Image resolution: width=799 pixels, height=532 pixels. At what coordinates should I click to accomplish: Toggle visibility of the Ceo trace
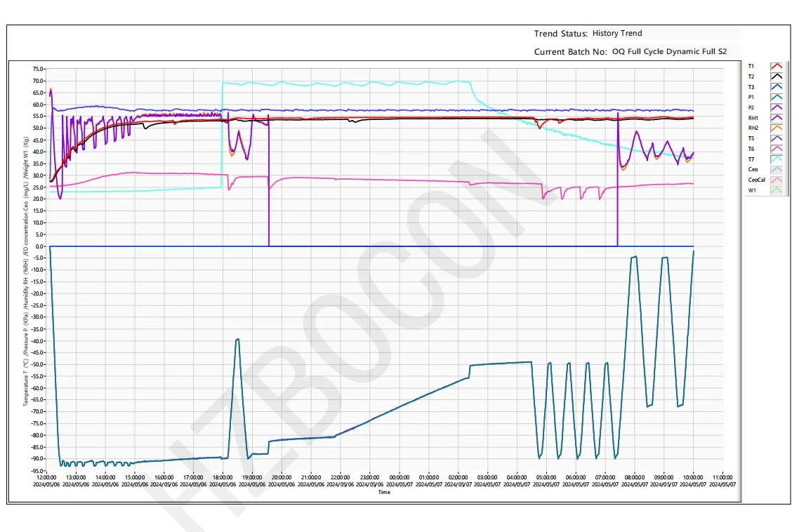point(776,169)
